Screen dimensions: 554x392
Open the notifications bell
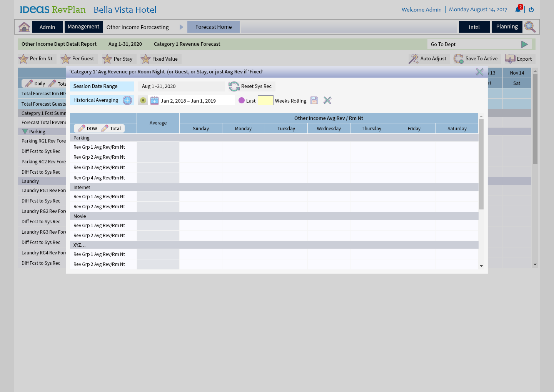(x=518, y=10)
